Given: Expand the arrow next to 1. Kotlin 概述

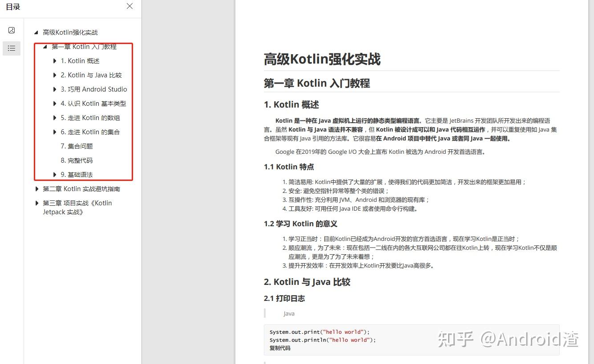Looking at the screenshot, I should [x=54, y=60].
